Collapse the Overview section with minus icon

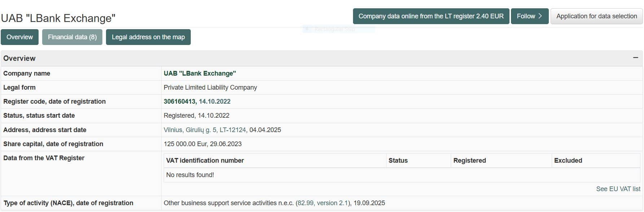click(x=635, y=58)
